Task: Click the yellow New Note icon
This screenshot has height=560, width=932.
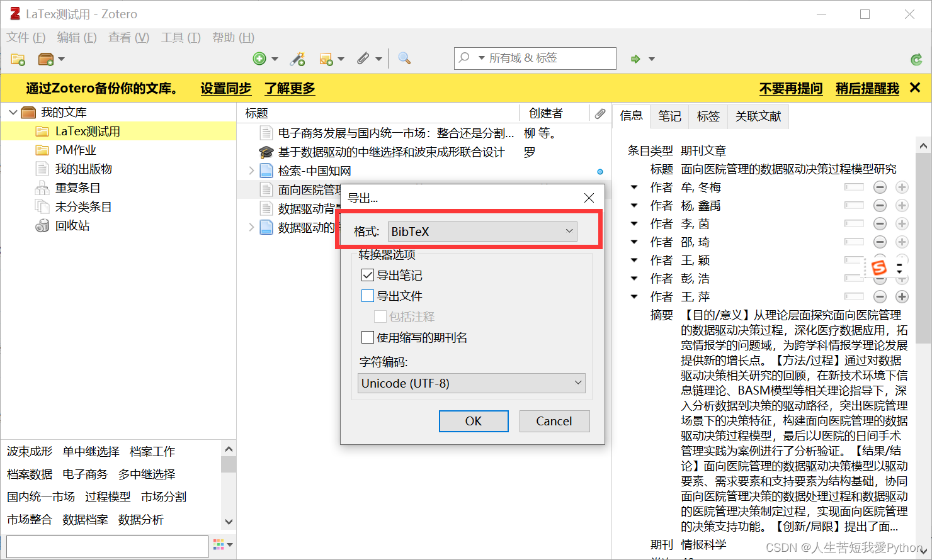Action: click(x=327, y=59)
